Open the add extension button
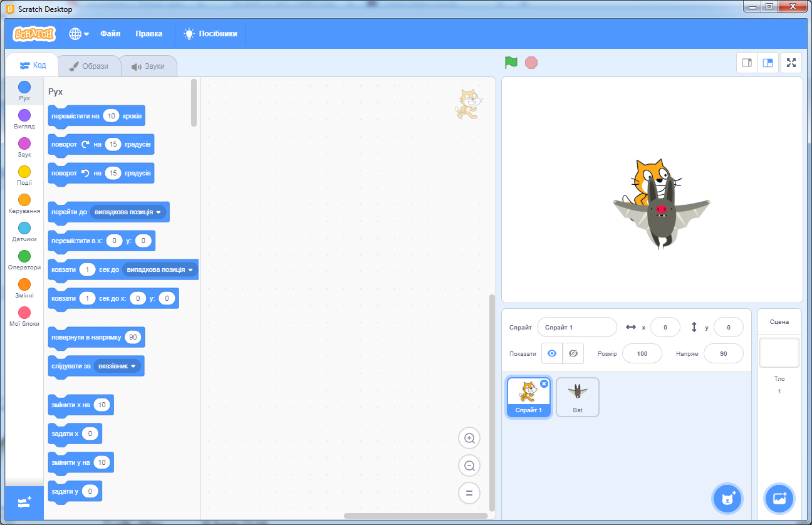 (x=24, y=502)
